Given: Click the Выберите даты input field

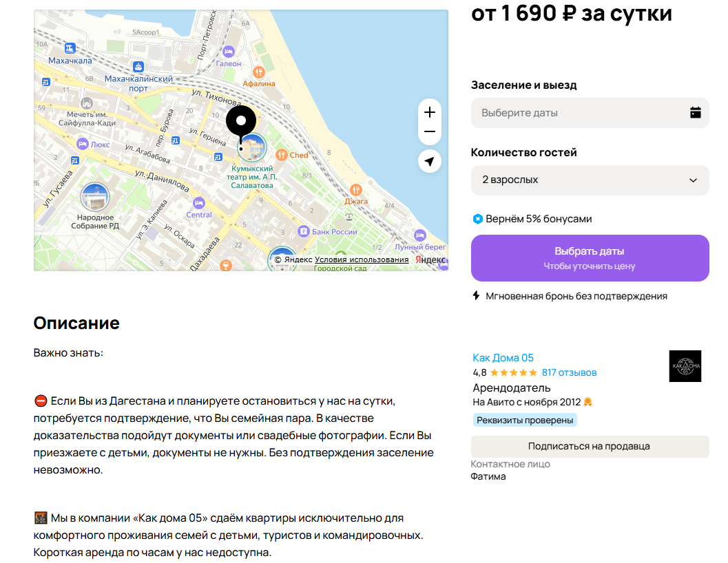Looking at the screenshot, I should tap(590, 113).
